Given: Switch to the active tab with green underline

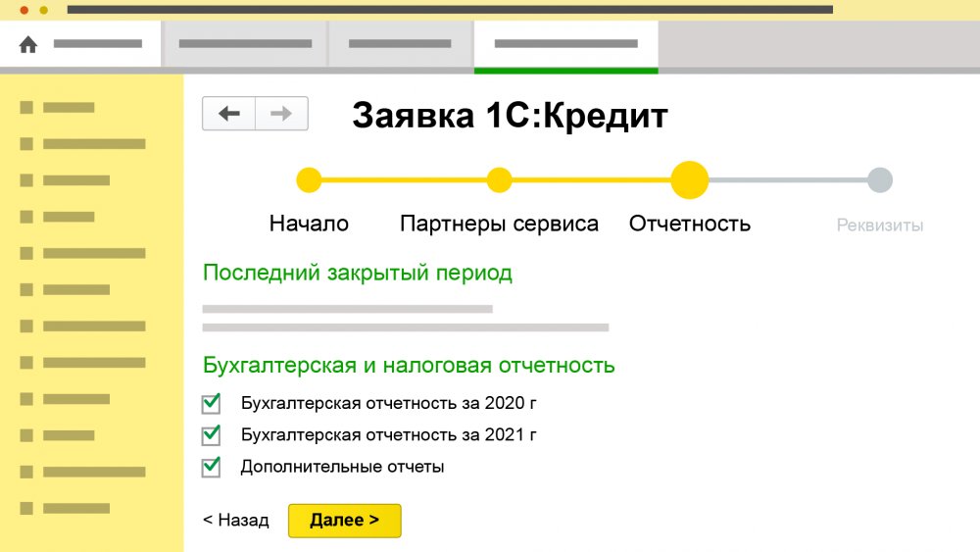Looking at the screenshot, I should coord(565,44).
